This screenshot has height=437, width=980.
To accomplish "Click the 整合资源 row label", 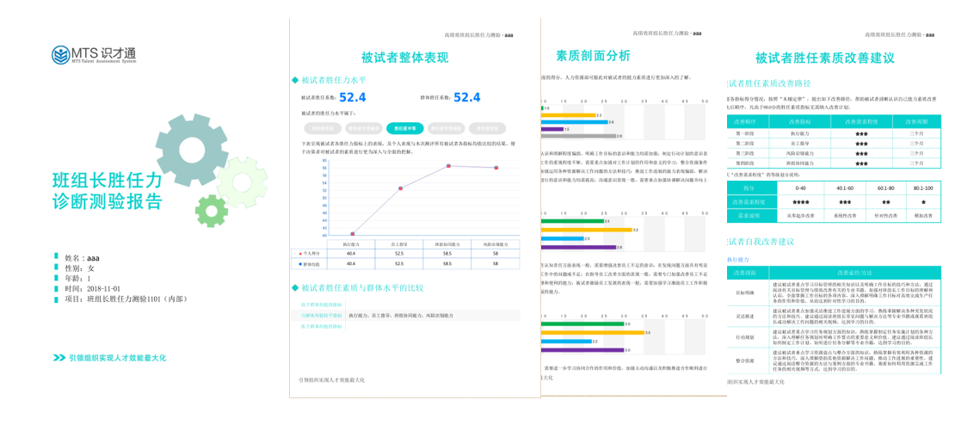I will coord(747,361).
